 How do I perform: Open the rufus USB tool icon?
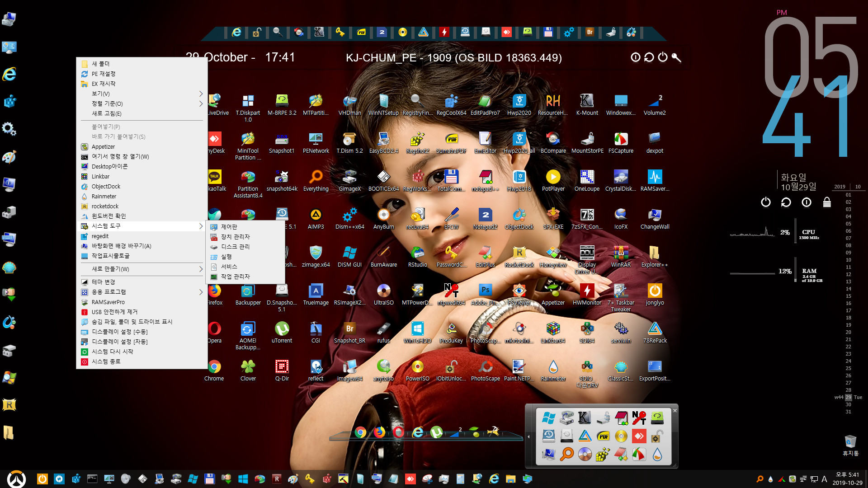click(383, 332)
